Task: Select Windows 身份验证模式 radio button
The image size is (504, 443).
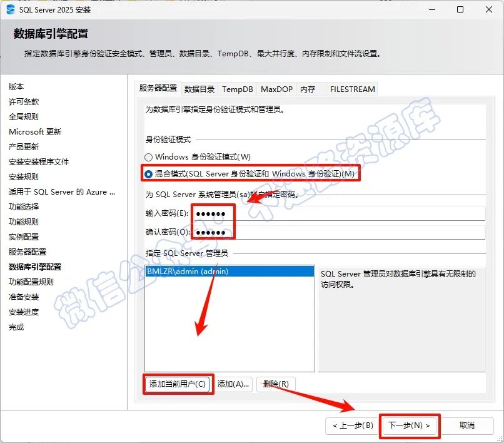Action: [x=148, y=157]
